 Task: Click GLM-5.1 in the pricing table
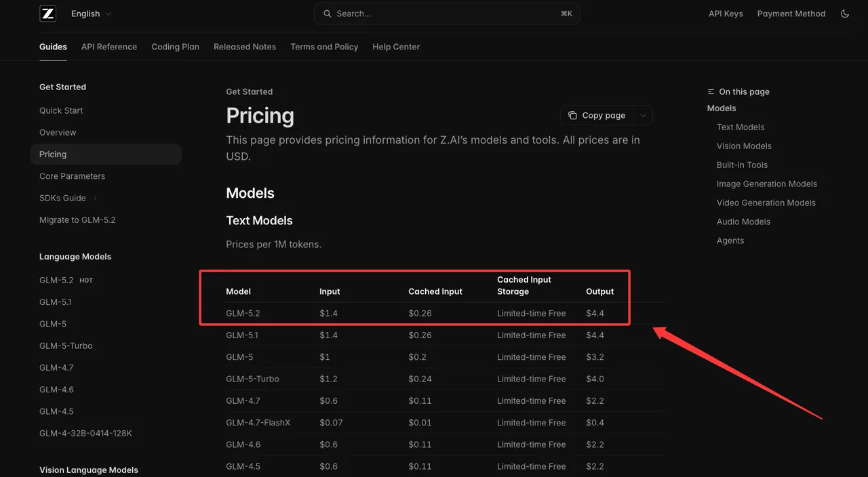(242, 335)
